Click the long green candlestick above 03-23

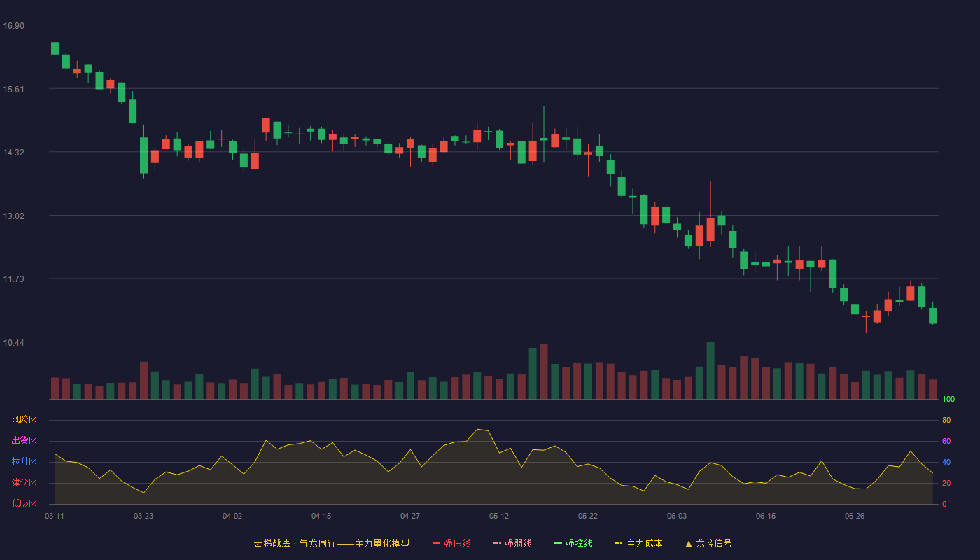click(143, 155)
